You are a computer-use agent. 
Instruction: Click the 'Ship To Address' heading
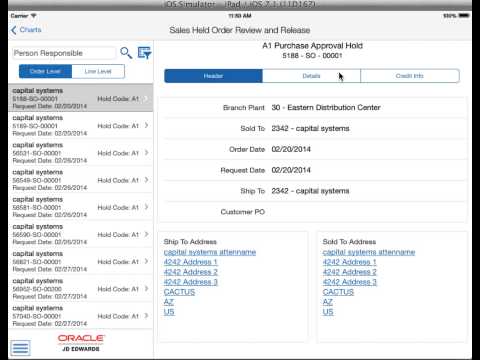190,242
